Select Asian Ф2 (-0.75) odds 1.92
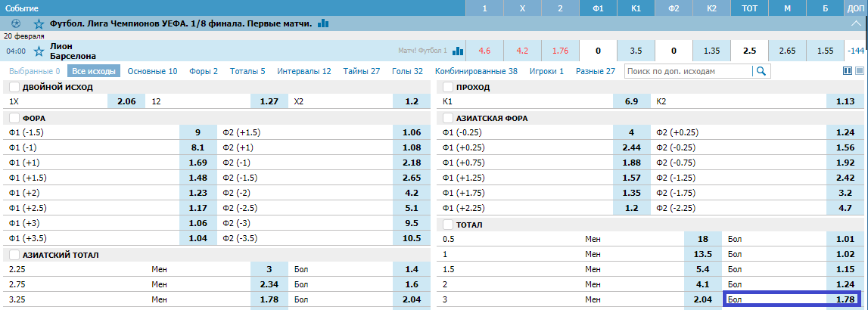 tap(845, 163)
